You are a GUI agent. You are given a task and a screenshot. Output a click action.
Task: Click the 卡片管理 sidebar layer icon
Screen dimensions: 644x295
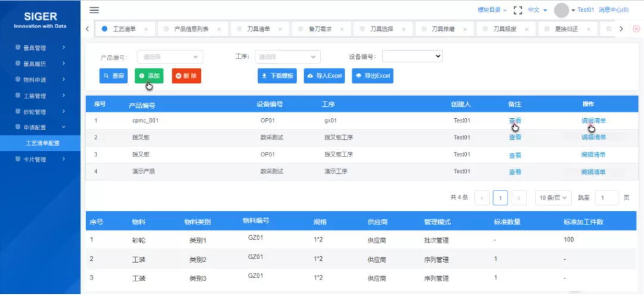click(x=18, y=159)
